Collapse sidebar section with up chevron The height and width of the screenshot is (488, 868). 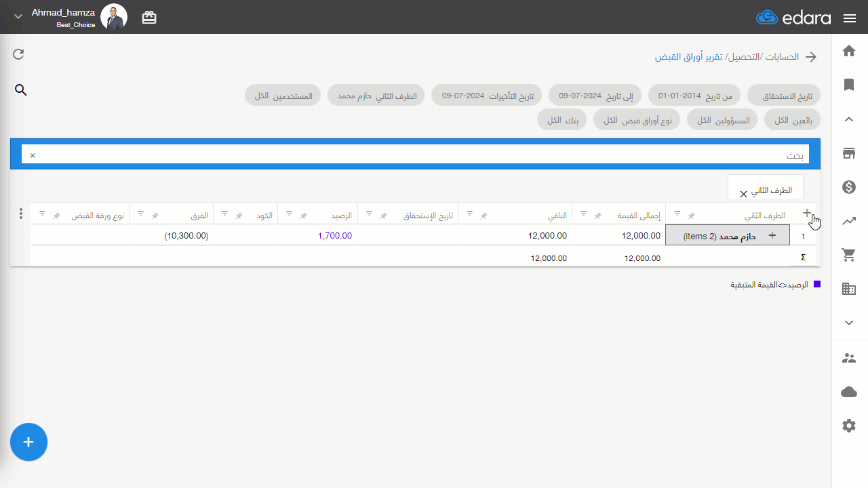(x=849, y=119)
